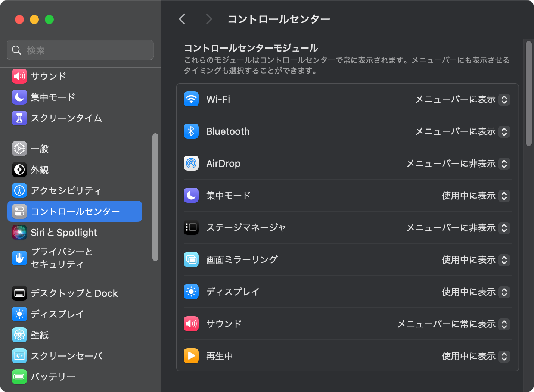This screenshot has height=392, width=534.
Task: Select バッテリー in the sidebar
Action: [53, 377]
